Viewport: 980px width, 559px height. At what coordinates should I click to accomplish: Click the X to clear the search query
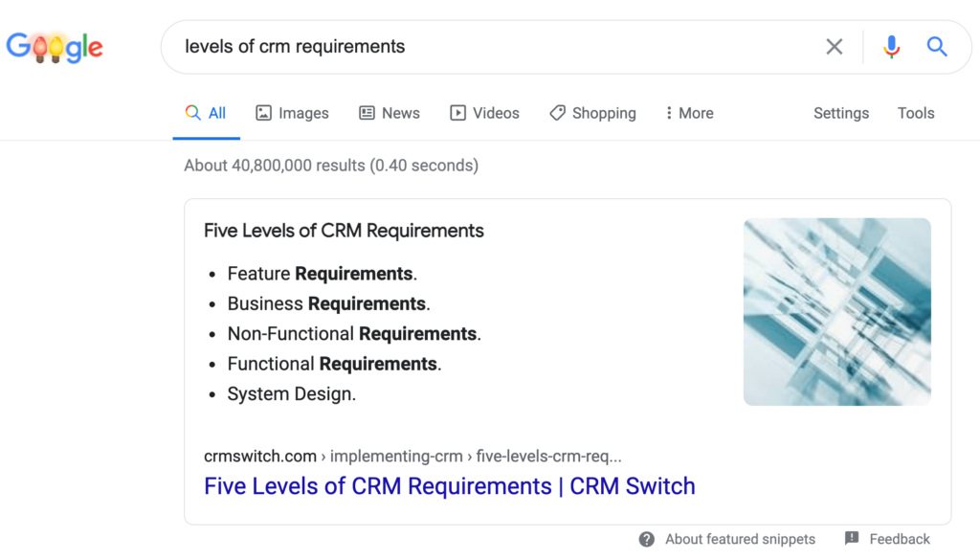(x=834, y=46)
